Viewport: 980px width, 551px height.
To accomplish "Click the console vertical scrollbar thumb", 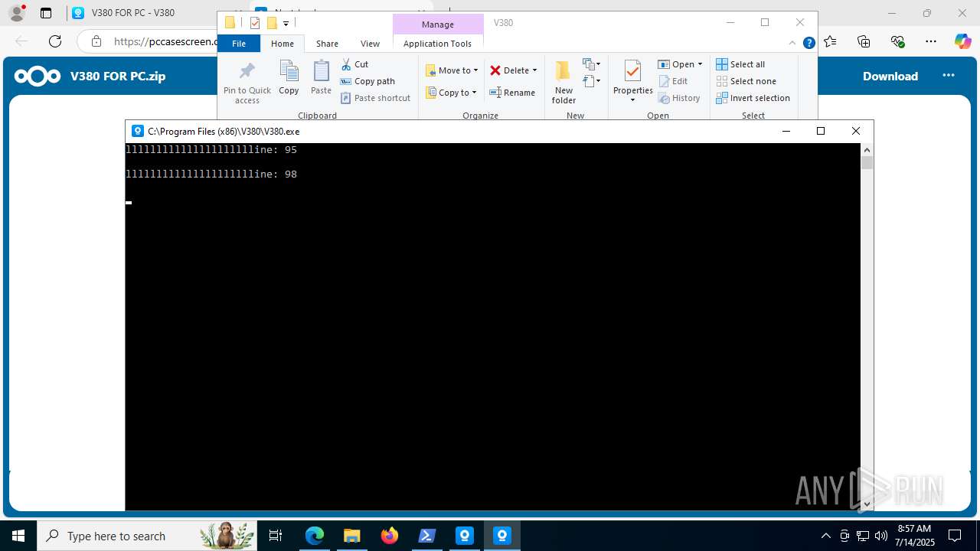I will click(x=867, y=163).
